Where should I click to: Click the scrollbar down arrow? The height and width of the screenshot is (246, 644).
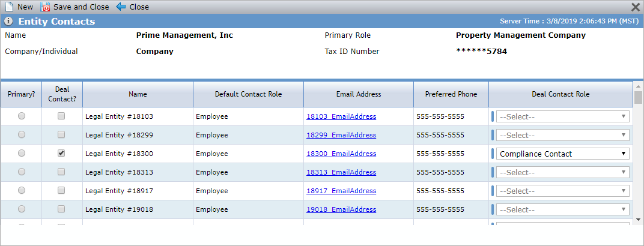638,220
